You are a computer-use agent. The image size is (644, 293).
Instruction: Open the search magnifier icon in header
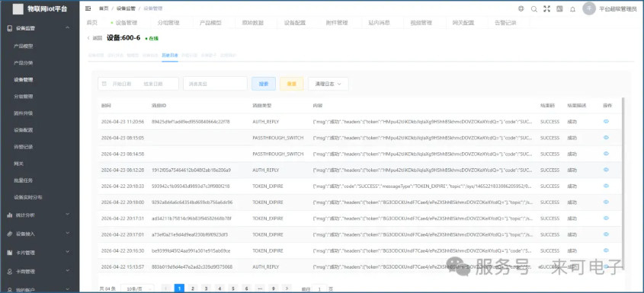534,8
